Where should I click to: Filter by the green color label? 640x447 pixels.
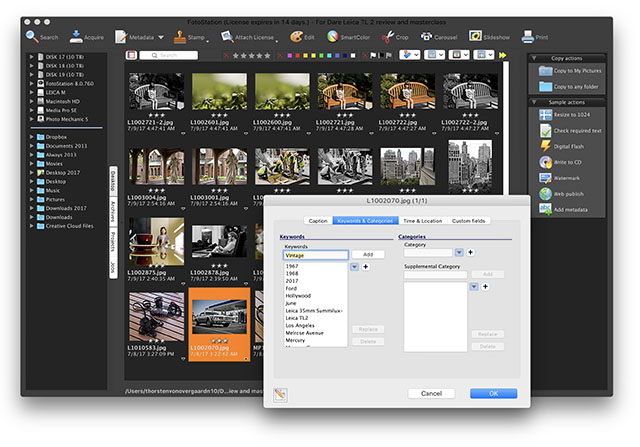click(x=321, y=55)
